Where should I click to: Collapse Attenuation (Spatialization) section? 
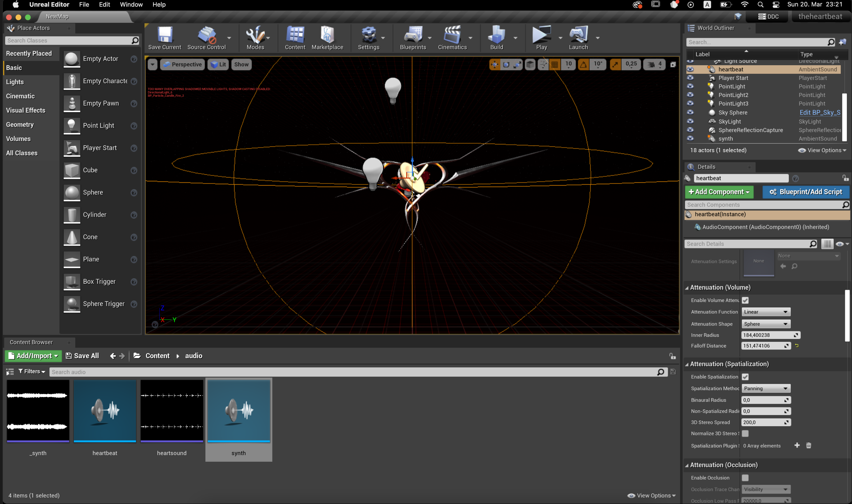point(687,364)
